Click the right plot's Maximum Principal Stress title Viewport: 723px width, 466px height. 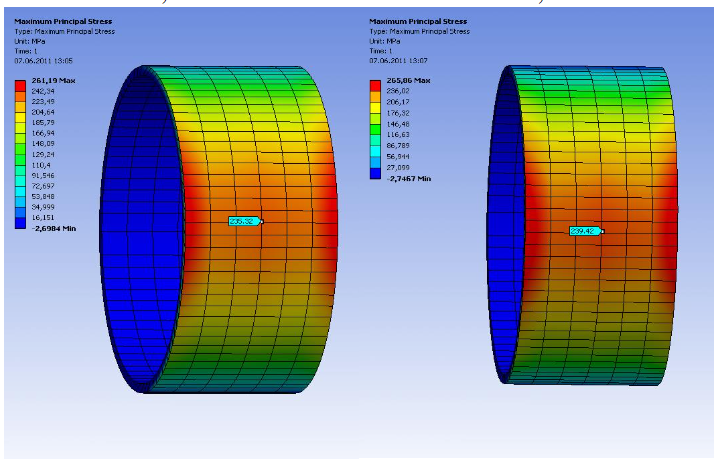pyautogui.click(x=417, y=21)
